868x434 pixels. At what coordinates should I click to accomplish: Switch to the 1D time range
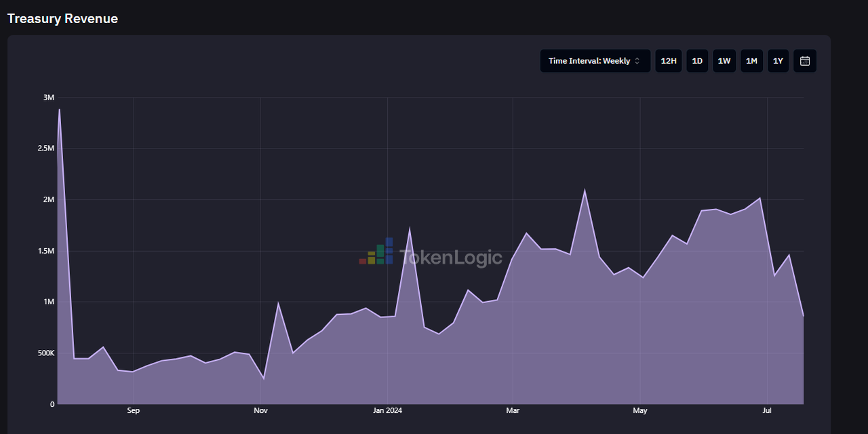[697, 61]
